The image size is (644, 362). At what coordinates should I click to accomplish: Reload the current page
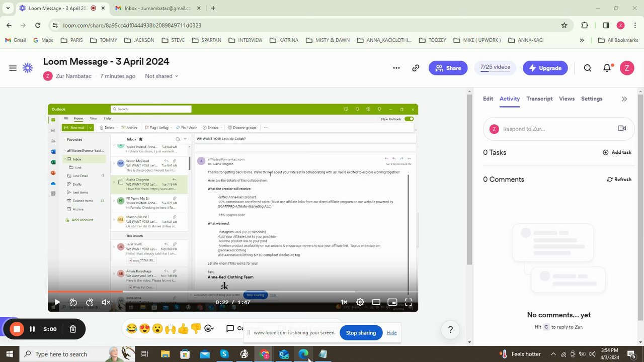(x=38, y=25)
